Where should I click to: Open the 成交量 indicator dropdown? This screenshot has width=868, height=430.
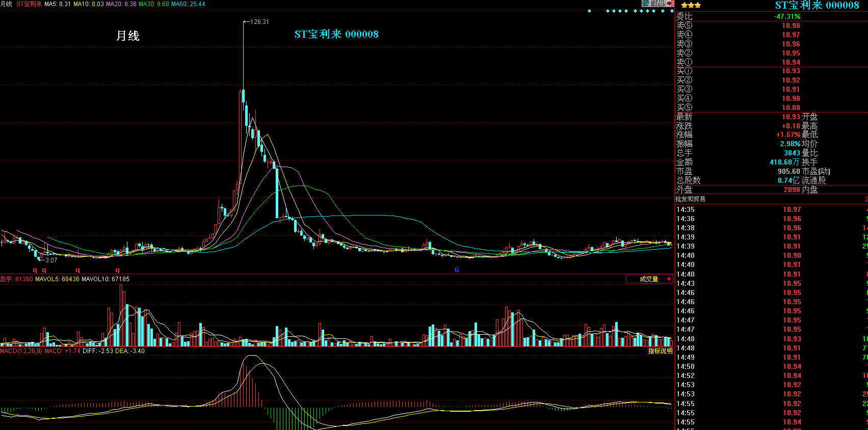coord(649,279)
